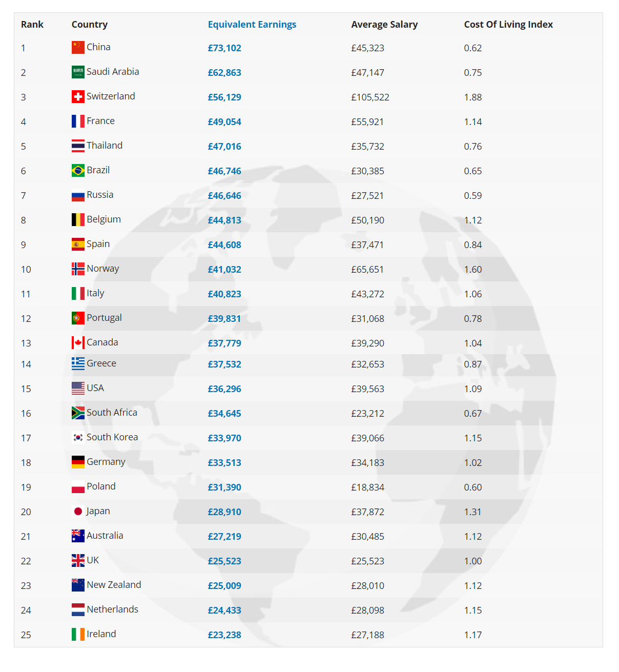The image size is (619, 672).
Task: Sort by Cost Of Living Index header
Action: click(508, 25)
